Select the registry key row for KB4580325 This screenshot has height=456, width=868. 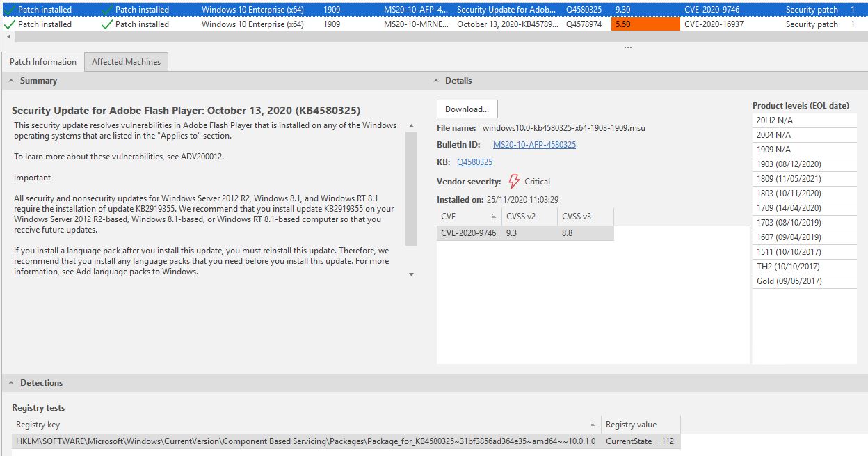pos(306,441)
